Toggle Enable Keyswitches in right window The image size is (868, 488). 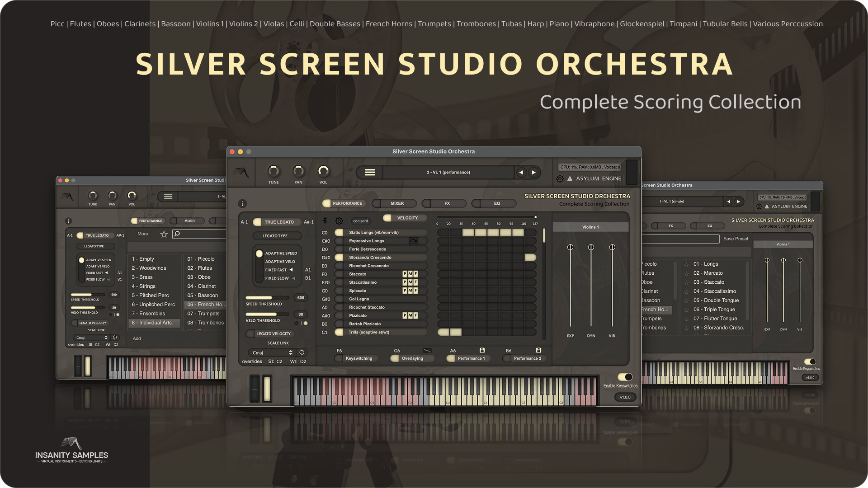pyautogui.click(x=810, y=362)
